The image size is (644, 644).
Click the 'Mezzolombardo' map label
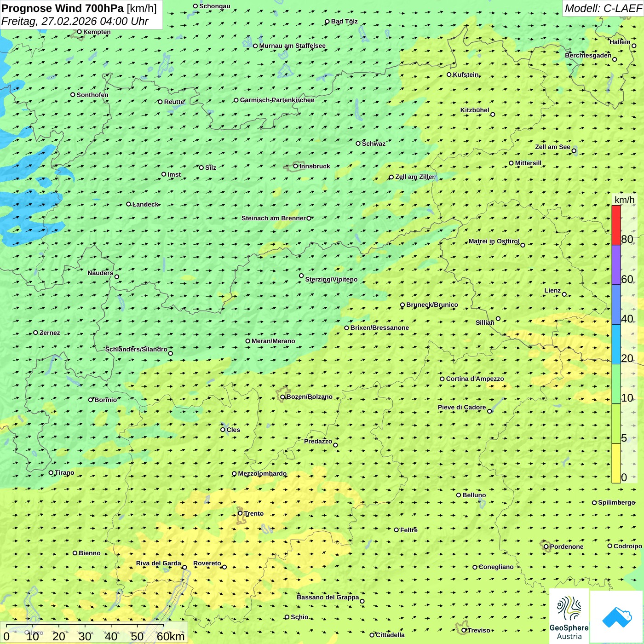(262, 473)
